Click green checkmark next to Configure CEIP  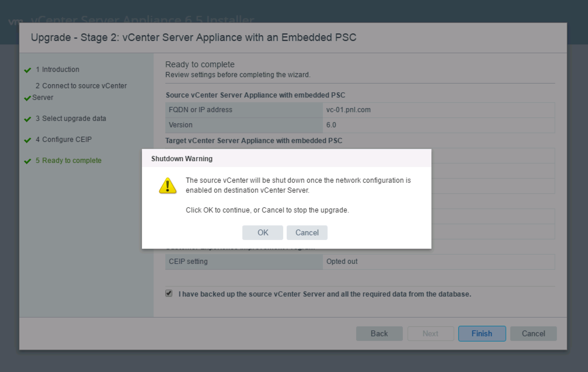(27, 140)
